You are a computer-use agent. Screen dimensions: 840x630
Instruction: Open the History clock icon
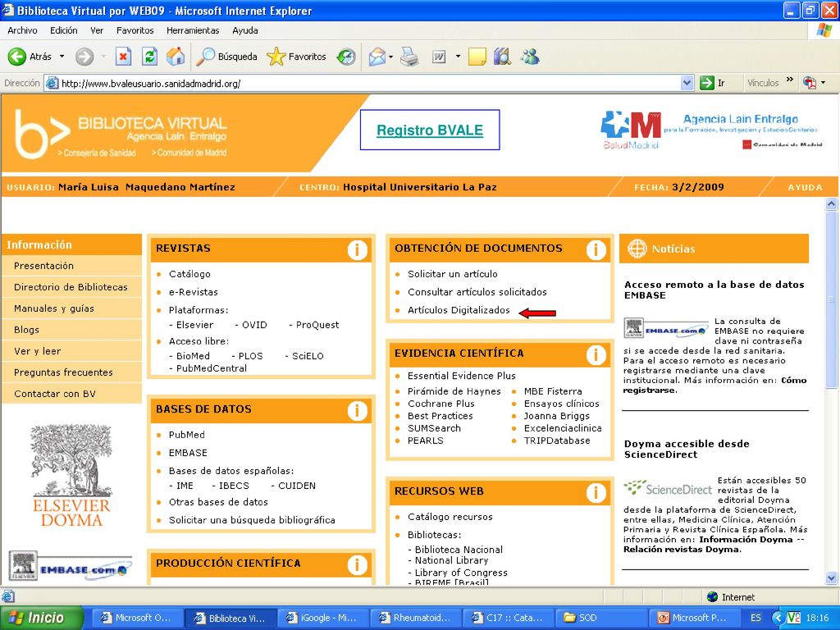click(346, 57)
